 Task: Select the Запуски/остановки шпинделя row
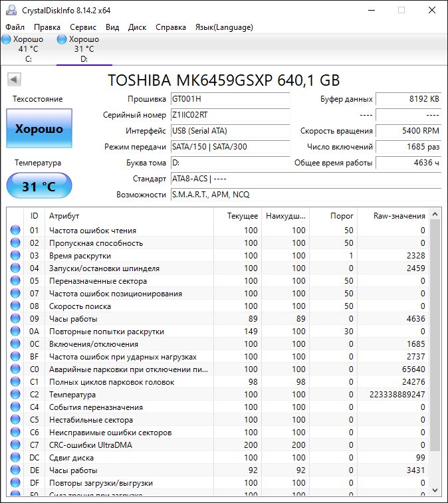(218, 268)
